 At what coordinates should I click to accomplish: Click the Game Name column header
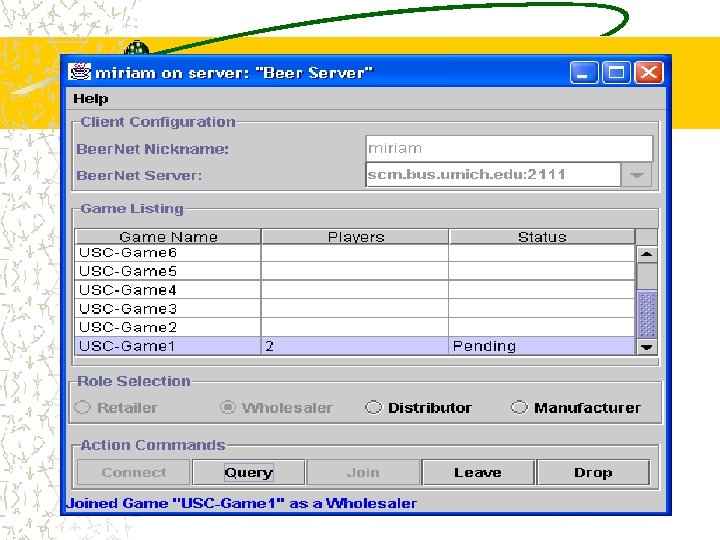(x=168, y=237)
